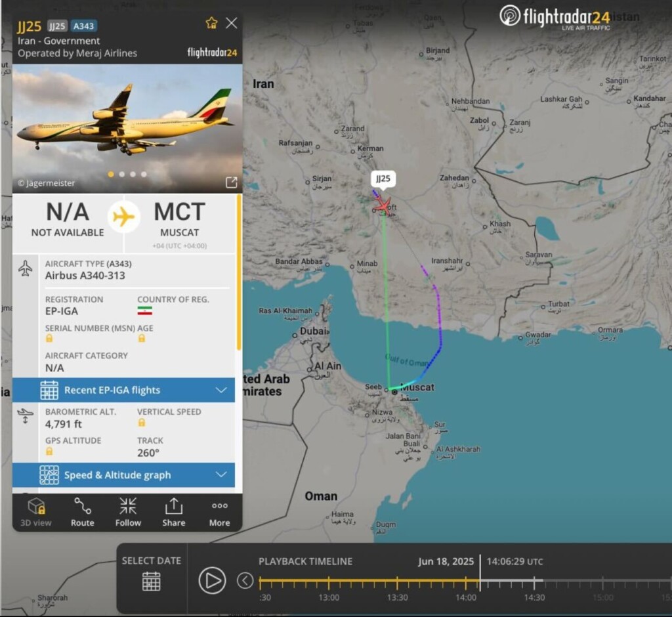This screenshot has width=672, height=617.
Task: Open the 3D view
Action: coord(36,512)
